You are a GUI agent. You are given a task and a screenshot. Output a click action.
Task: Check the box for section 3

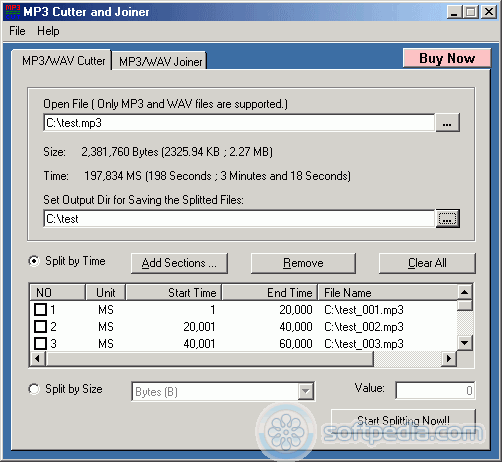click(x=40, y=343)
